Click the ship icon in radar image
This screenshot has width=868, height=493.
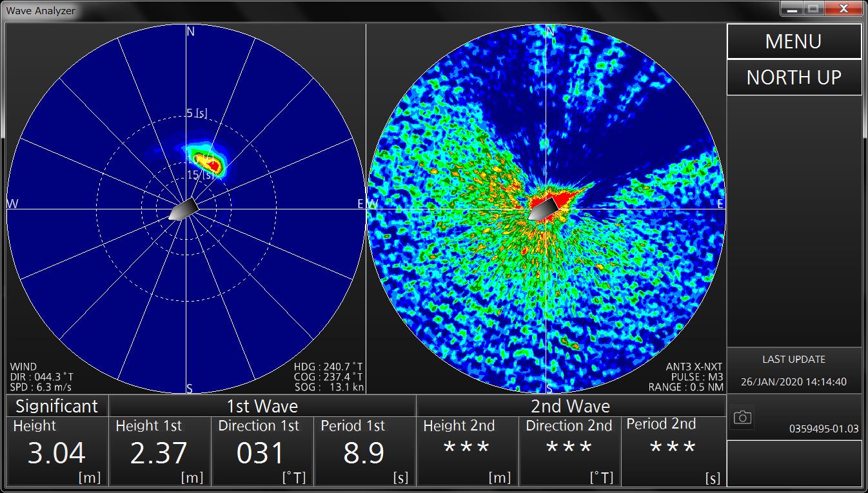click(544, 209)
